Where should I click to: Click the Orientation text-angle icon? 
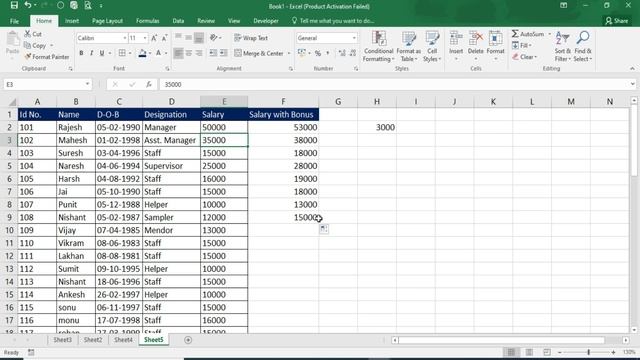[x=213, y=38]
